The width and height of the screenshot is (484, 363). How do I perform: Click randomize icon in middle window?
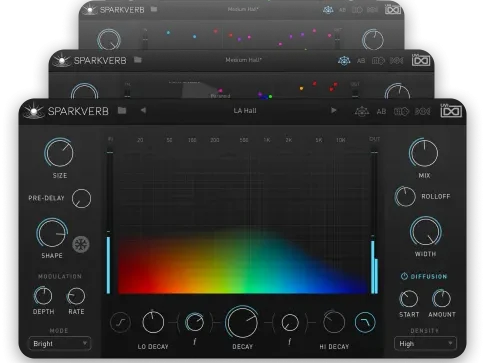point(396,61)
